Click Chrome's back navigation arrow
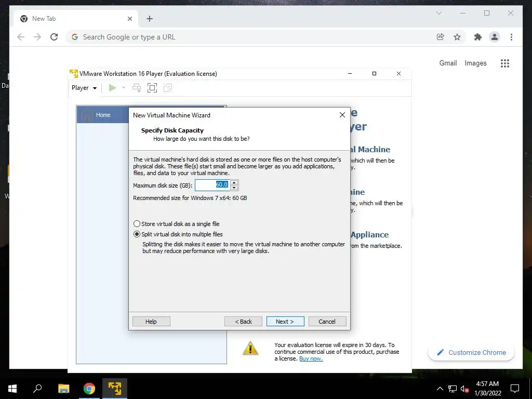Viewport: 532px width, 399px height. point(21,37)
